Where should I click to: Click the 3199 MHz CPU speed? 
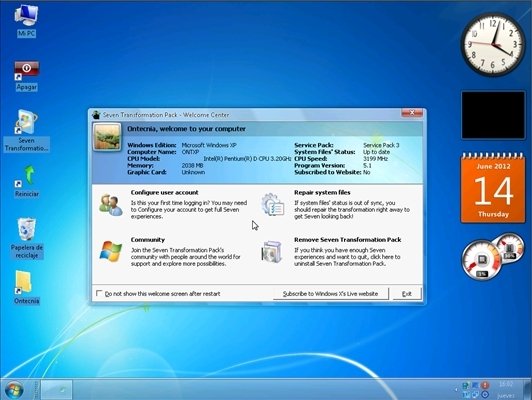pyautogui.click(x=375, y=159)
